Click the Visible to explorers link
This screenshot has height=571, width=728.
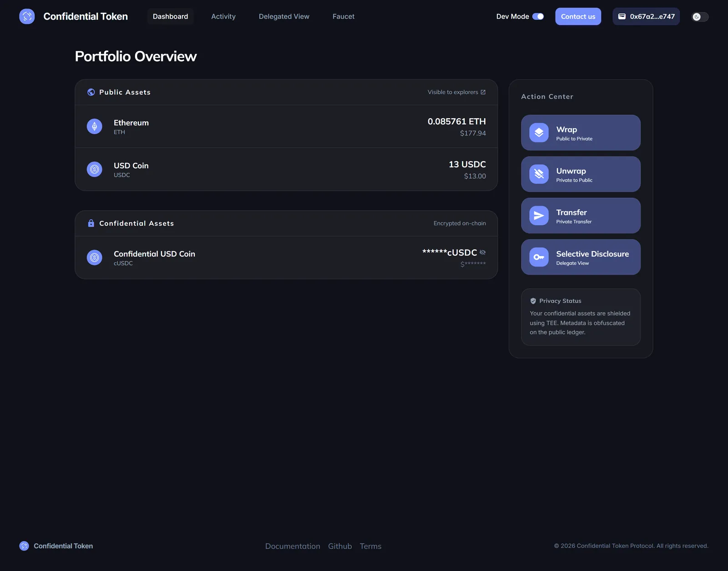(x=456, y=92)
